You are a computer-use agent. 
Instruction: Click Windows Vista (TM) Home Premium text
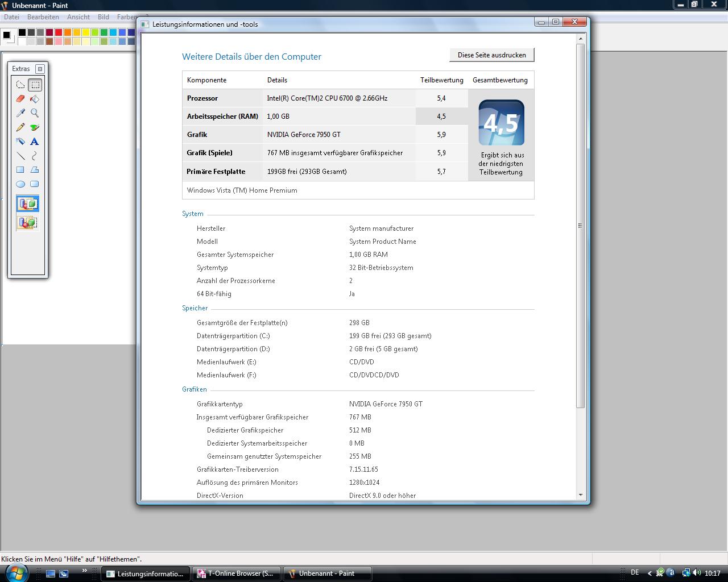(x=242, y=190)
